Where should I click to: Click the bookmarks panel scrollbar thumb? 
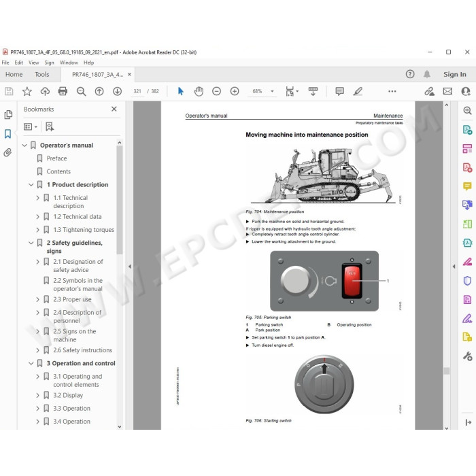pos(120,200)
